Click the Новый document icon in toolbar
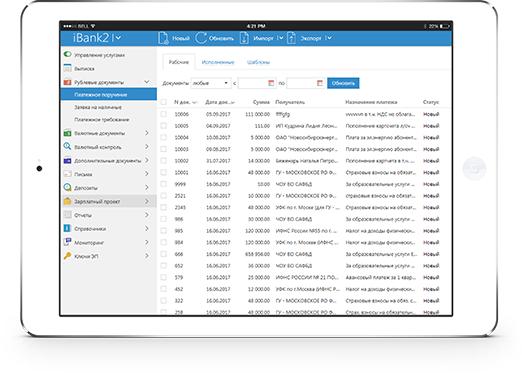522x373 pixels. (163, 38)
